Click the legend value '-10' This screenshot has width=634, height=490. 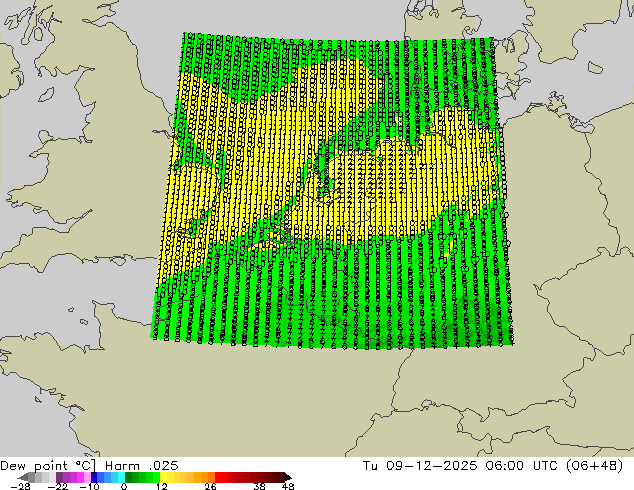coord(90,486)
